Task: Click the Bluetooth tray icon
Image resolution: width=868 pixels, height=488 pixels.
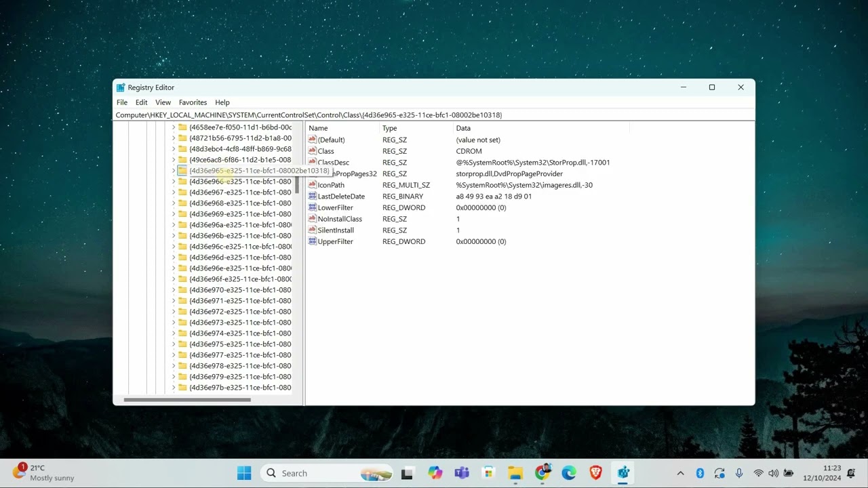Action: [701, 473]
